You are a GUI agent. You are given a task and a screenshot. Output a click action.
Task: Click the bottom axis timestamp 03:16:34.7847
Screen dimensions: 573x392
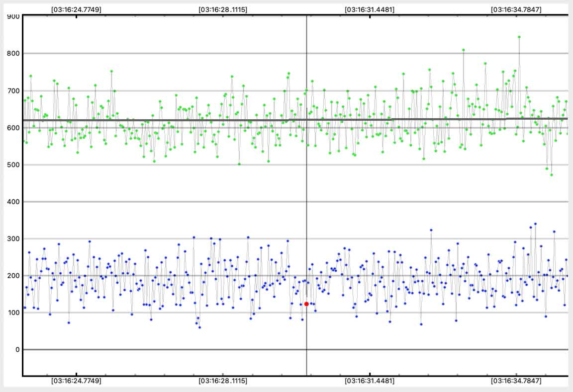(516, 381)
